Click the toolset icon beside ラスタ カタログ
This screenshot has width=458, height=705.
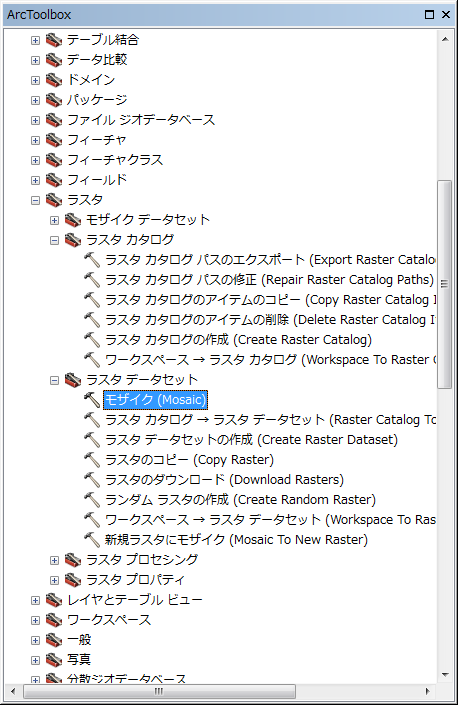[x=73, y=240]
